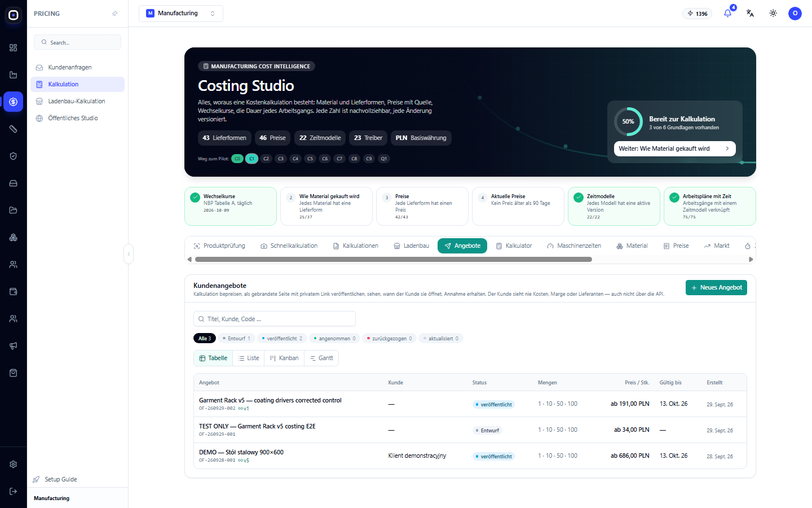Click the 1396 credits badge

pos(698,14)
